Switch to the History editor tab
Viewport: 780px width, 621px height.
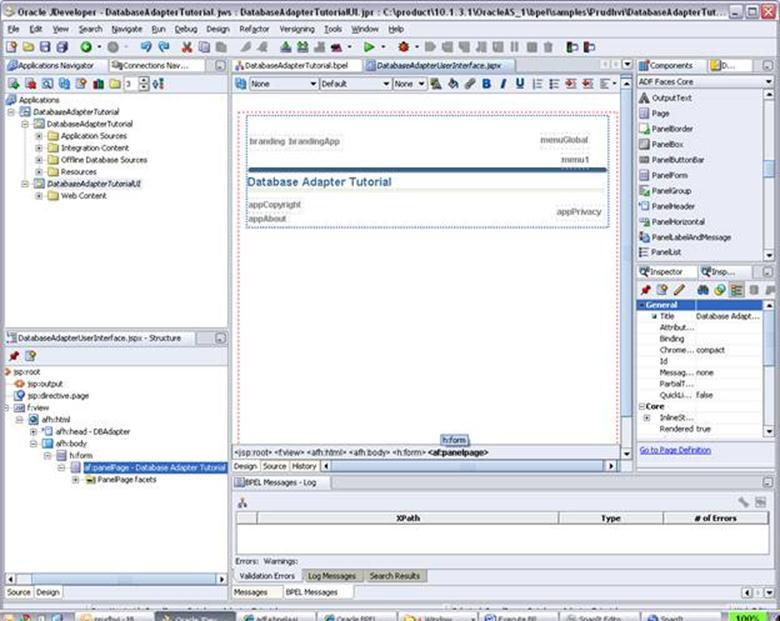coord(304,466)
